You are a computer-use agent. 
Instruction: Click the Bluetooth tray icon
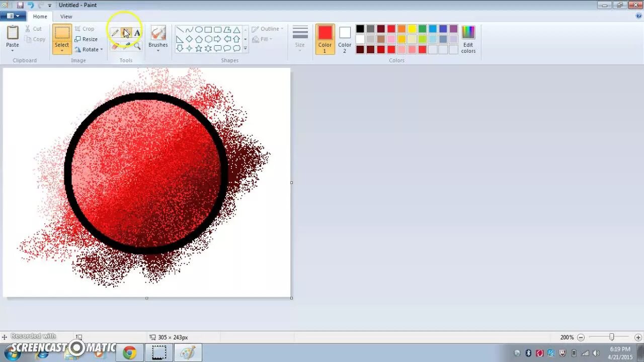pos(528,353)
